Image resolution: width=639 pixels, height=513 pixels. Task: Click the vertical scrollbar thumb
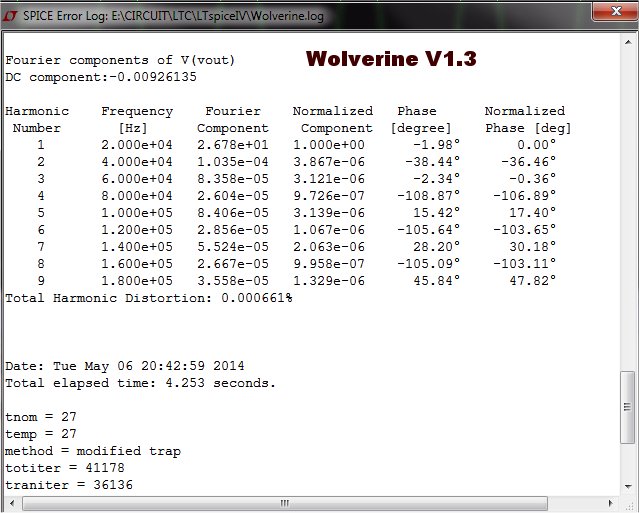[x=628, y=407]
